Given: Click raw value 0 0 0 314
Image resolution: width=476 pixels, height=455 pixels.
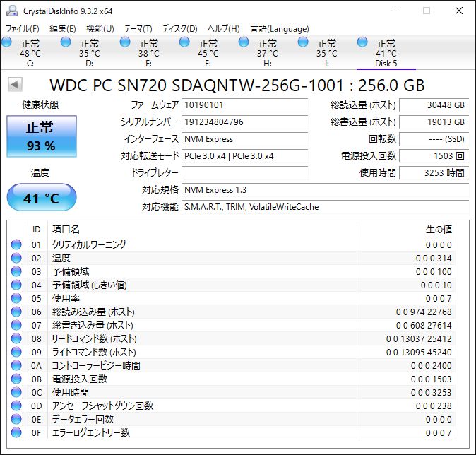Looking at the screenshot, I should pos(434,258).
